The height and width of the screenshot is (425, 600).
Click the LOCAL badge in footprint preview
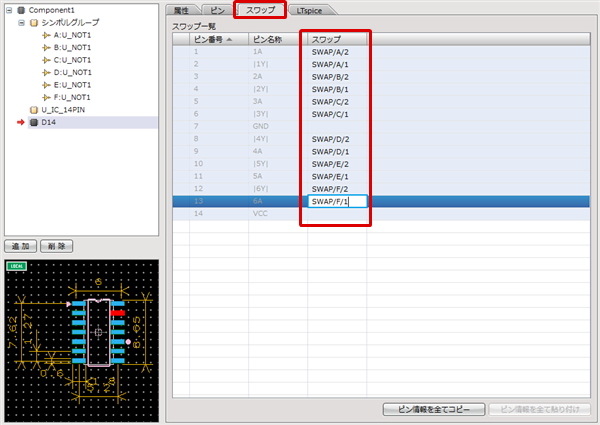point(16,266)
